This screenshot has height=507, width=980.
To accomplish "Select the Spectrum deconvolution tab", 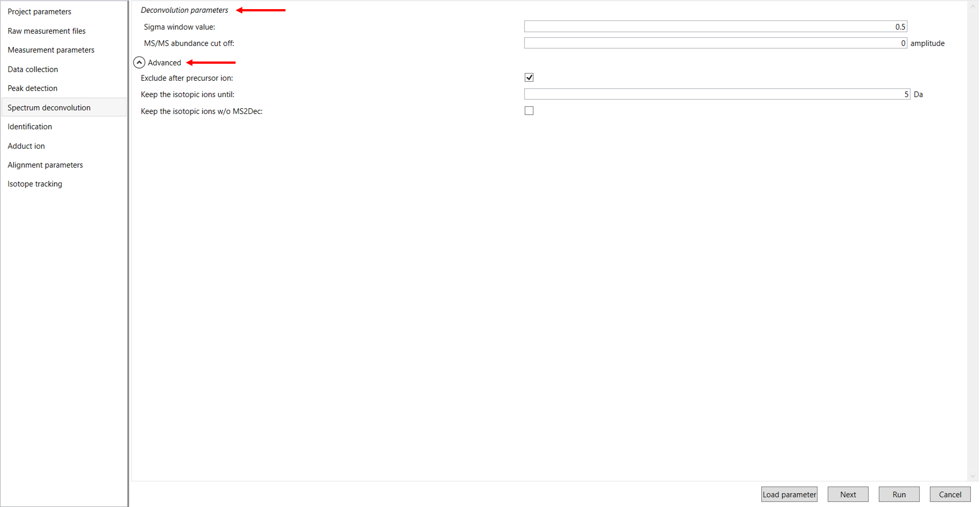I will point(49,107).
